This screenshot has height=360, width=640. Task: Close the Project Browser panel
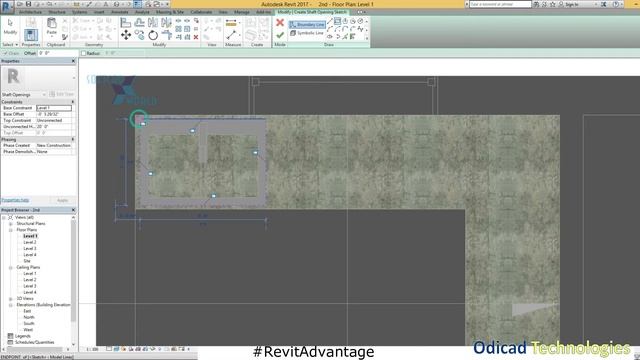pos(73,210)
